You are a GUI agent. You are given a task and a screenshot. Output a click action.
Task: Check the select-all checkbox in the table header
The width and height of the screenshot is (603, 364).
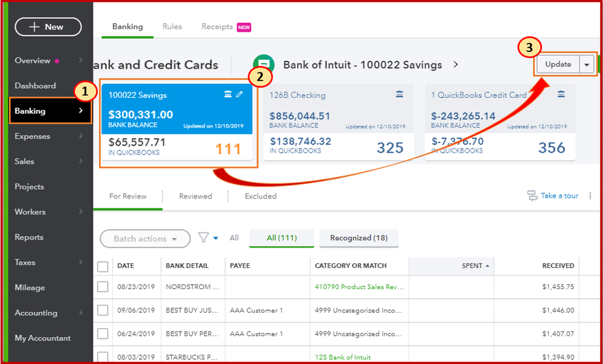point(103,266)
